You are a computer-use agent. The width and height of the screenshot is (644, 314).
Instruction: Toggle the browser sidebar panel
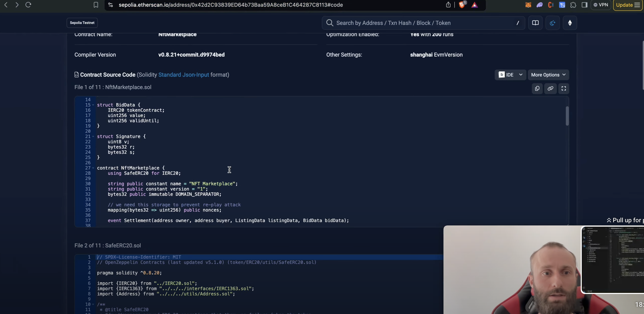point(585,5)
